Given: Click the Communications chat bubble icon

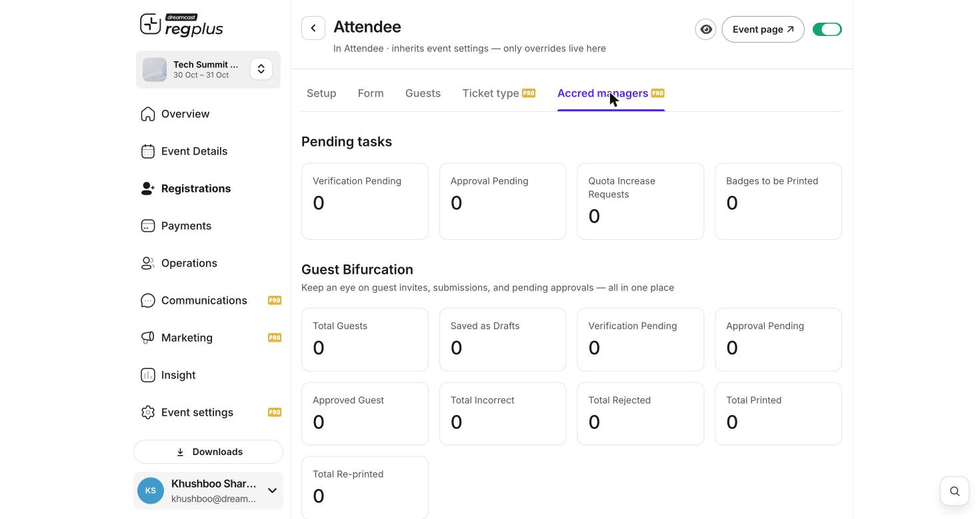Looking at the screenshot, I should click(148, 300).
